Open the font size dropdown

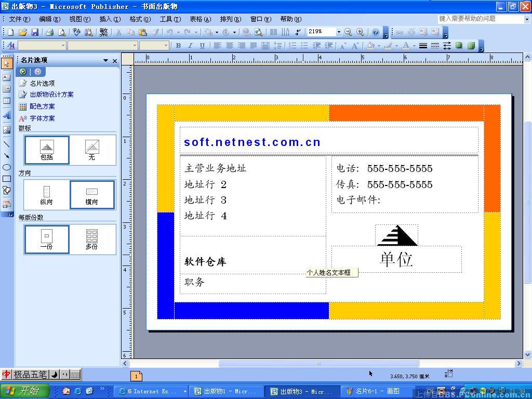[166, 46]
